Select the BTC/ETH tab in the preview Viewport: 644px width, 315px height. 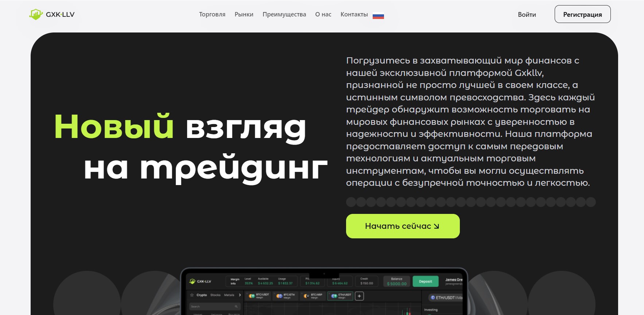click(286, 296)
